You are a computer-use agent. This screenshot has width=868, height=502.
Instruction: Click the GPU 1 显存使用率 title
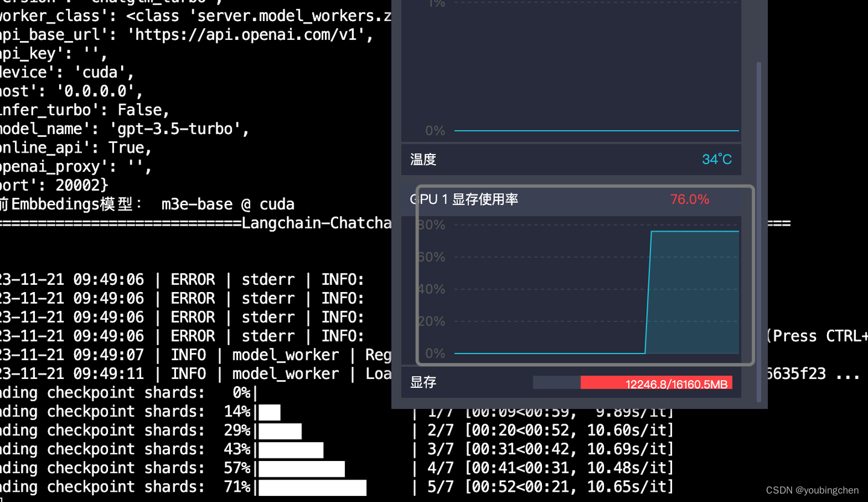click(464, 199)
